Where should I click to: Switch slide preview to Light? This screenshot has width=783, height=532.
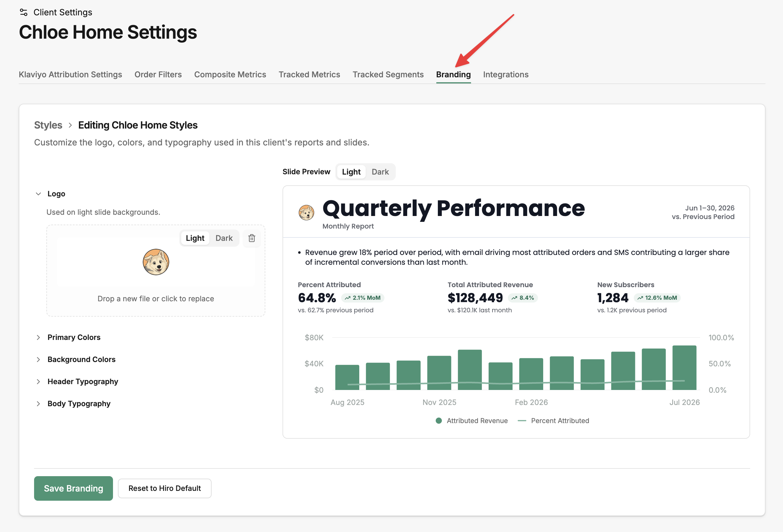click(351, 172)
